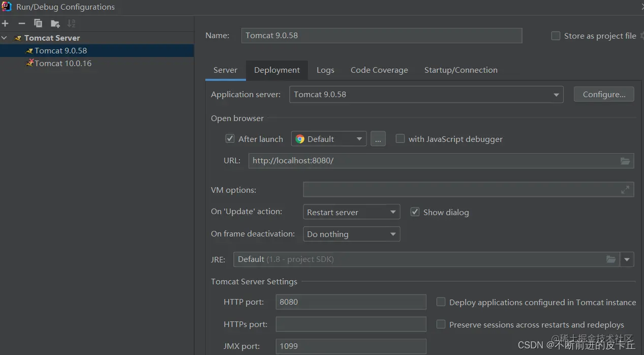Enable preserve sessions across restarts
The image size is (644, 355).
tap(441, 324)
